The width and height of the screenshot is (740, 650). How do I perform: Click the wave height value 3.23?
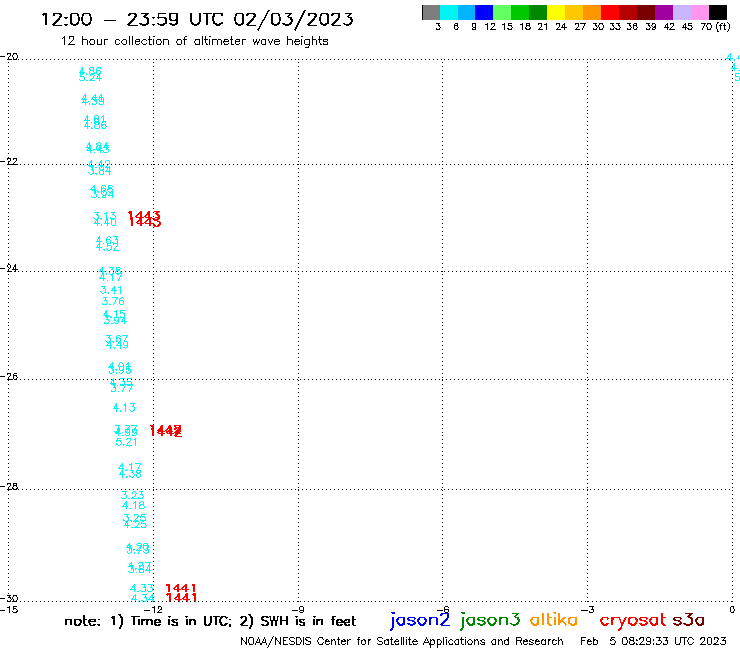133,495
